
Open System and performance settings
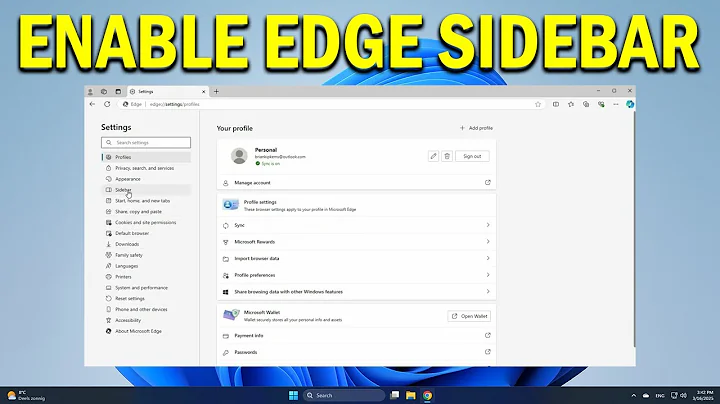coord(146,288)
